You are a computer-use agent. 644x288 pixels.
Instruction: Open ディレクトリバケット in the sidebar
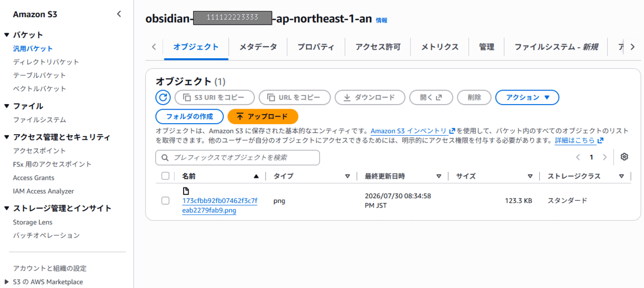(x=46, y=62)
